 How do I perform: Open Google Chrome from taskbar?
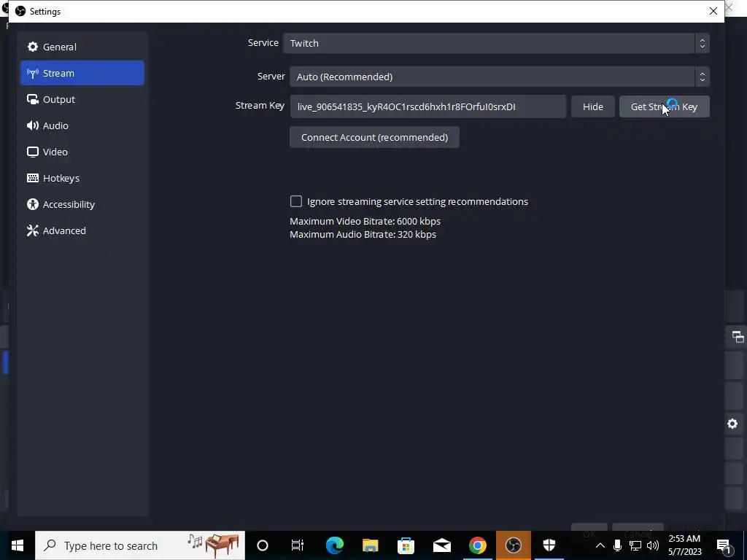click(477, 545)
